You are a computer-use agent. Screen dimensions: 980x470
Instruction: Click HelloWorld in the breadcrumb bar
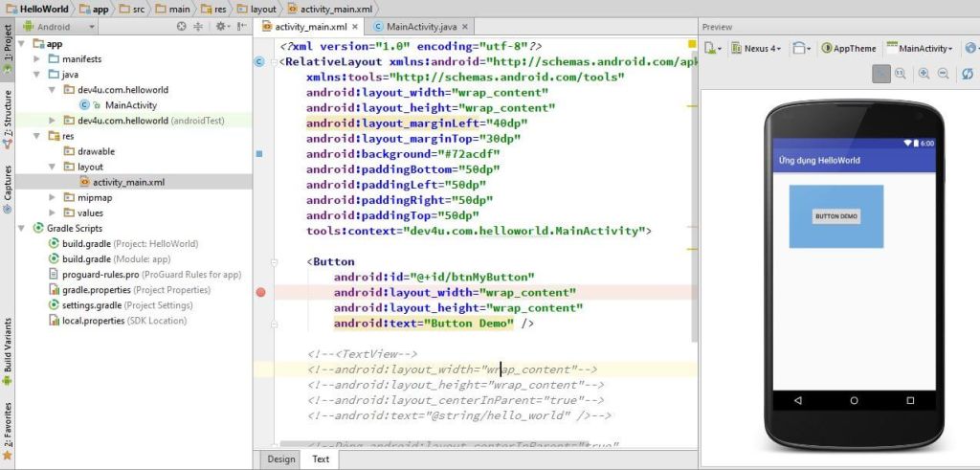point(36,9)
